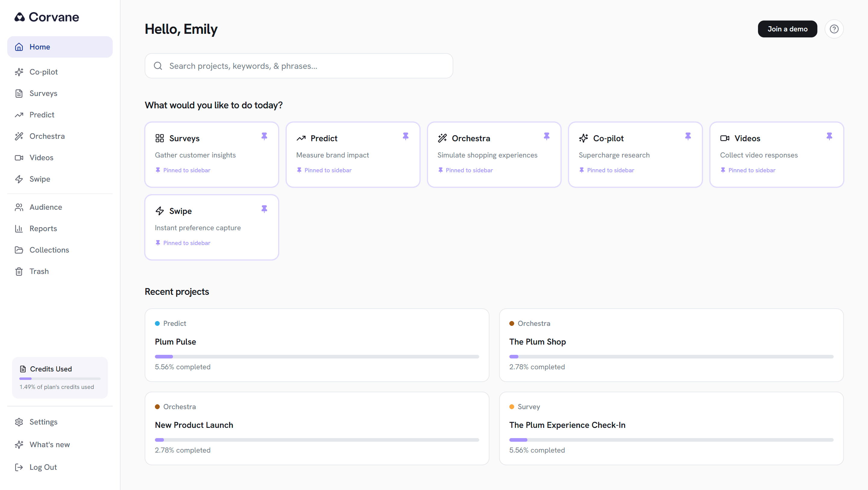Toggle the pin on Predict card

[405, 136]
